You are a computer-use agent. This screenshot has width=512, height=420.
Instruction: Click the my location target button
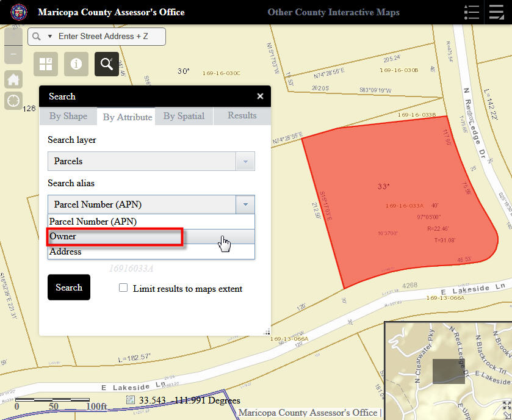coord(13,101)
